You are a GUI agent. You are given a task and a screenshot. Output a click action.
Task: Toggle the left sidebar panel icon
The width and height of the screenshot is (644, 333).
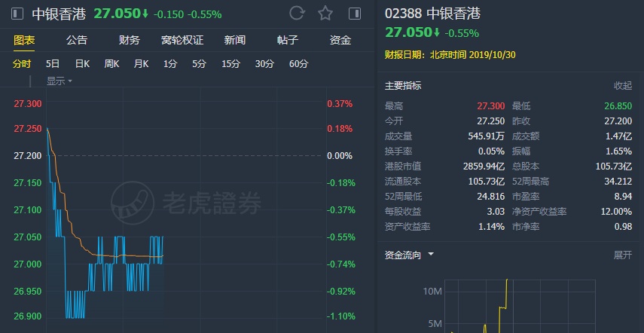click(x=17, y=14)
